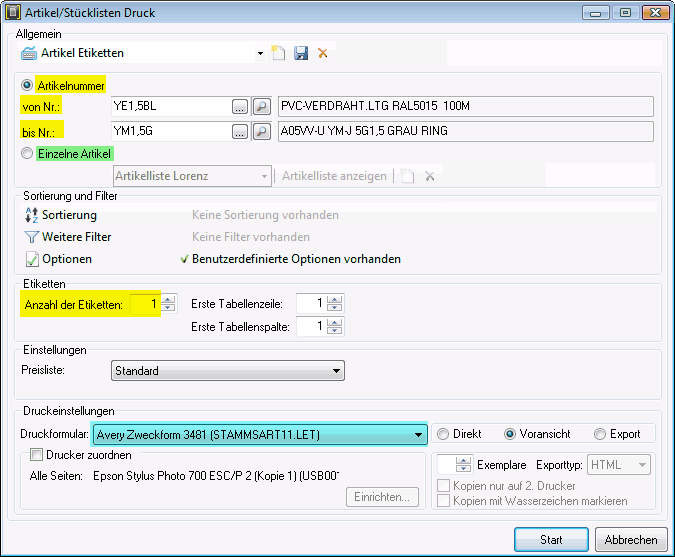Save the template with the floppy disk icon
675x557 pixels.
pos(301,53)
